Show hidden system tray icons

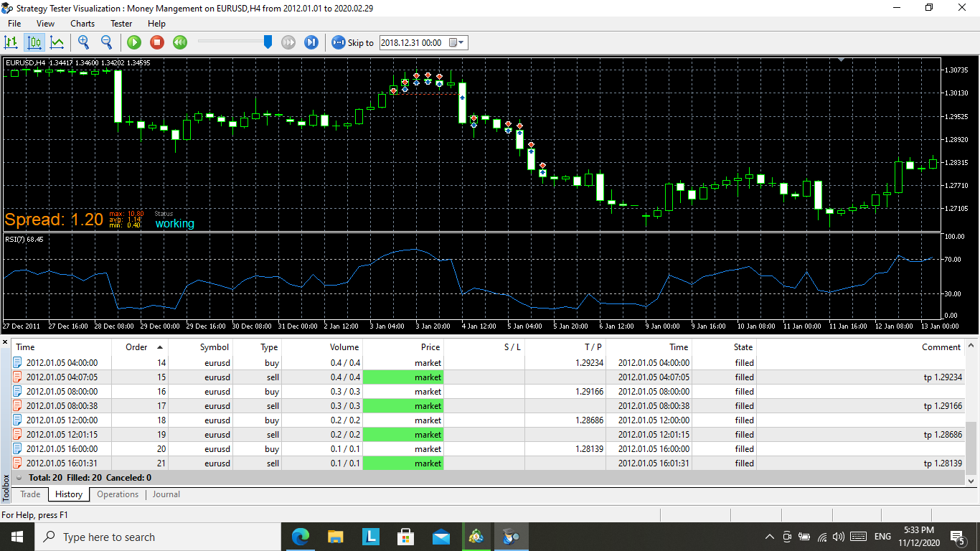click(x=770, y=537)
